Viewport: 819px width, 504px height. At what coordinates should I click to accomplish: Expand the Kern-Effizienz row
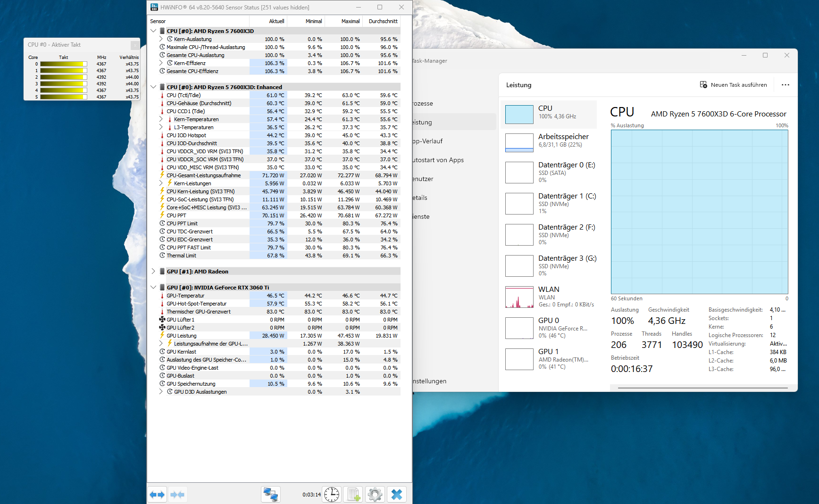click(x=161, y=63)
